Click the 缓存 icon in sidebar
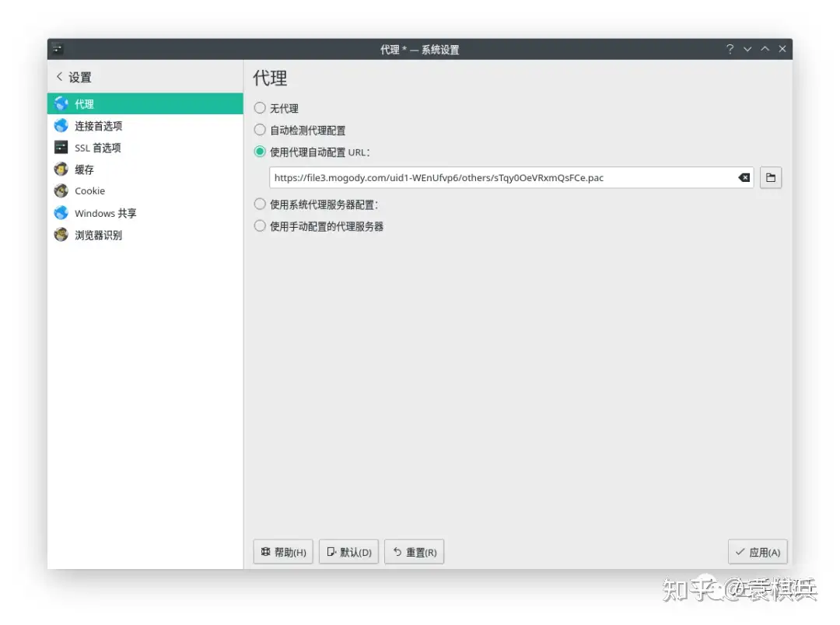 pos(61,169)
